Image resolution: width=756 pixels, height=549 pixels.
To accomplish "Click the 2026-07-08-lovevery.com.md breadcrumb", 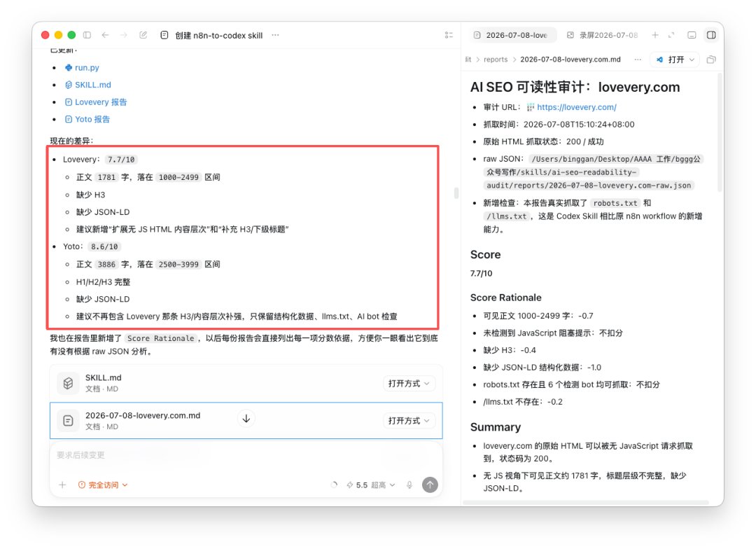I will click(570, 60).
